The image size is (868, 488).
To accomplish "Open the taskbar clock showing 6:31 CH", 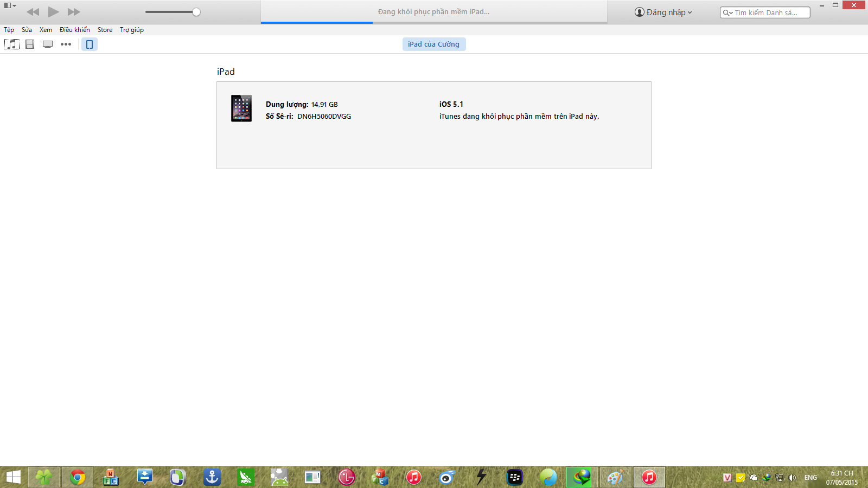I will pos(842,478).
